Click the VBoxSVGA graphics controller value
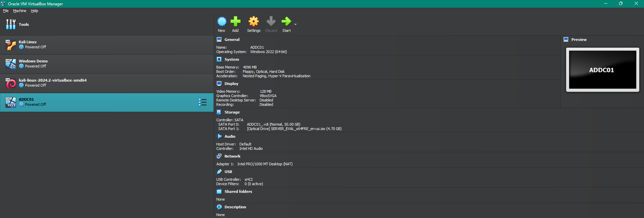 (268, 96)
